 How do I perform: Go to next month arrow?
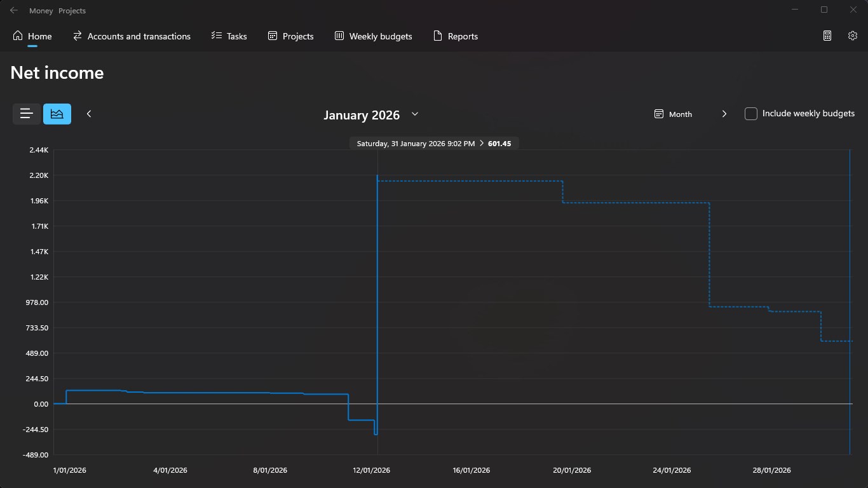coord(724,114)
